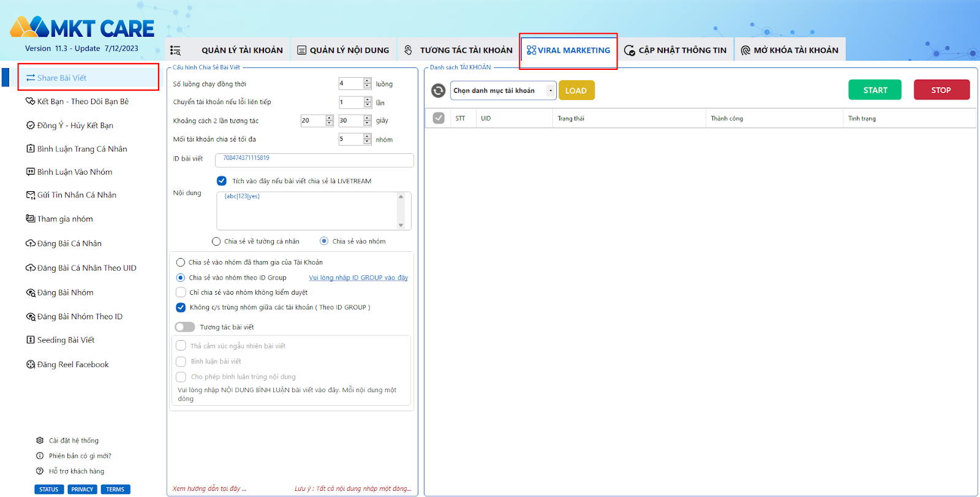Uncheck Không c/s trùng nhóm giữa các tài khoản

pyautogui.click(x=181, y=308)
